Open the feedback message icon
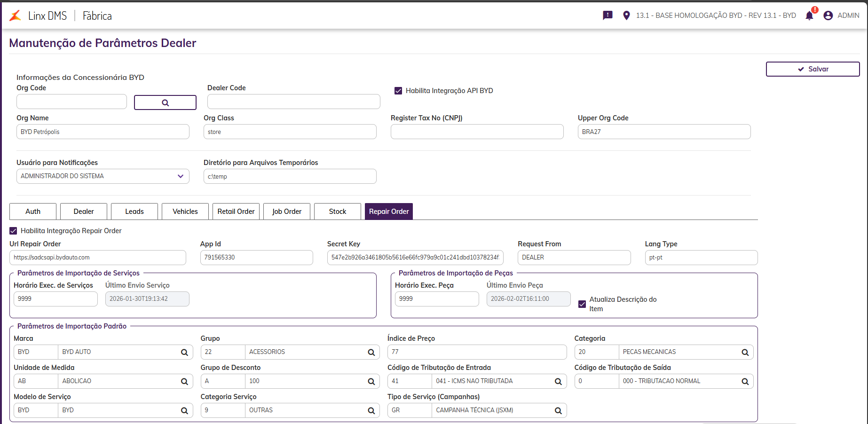The height and width of the screenshot is (424, 868). [608, 16]
